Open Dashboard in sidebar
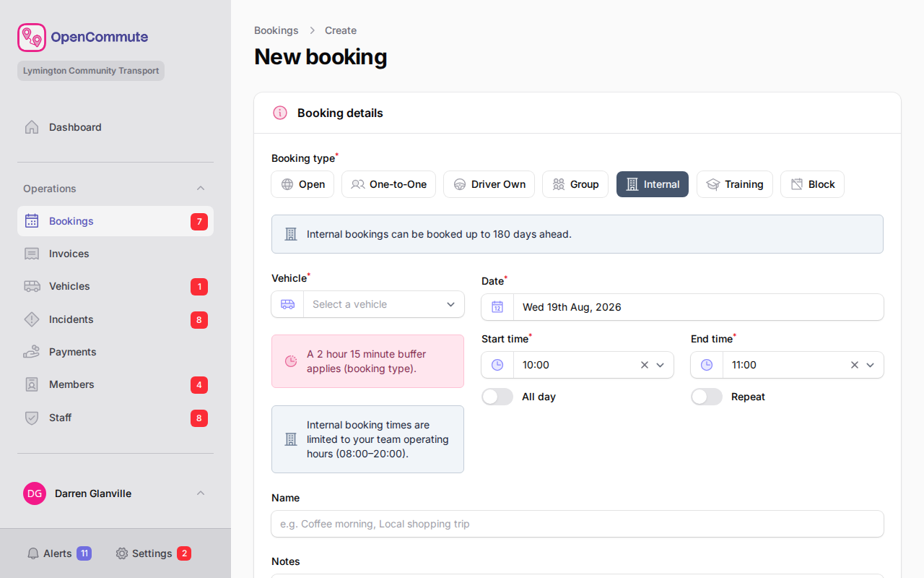This screenshot has width=924, height=578. click(115, 127)
